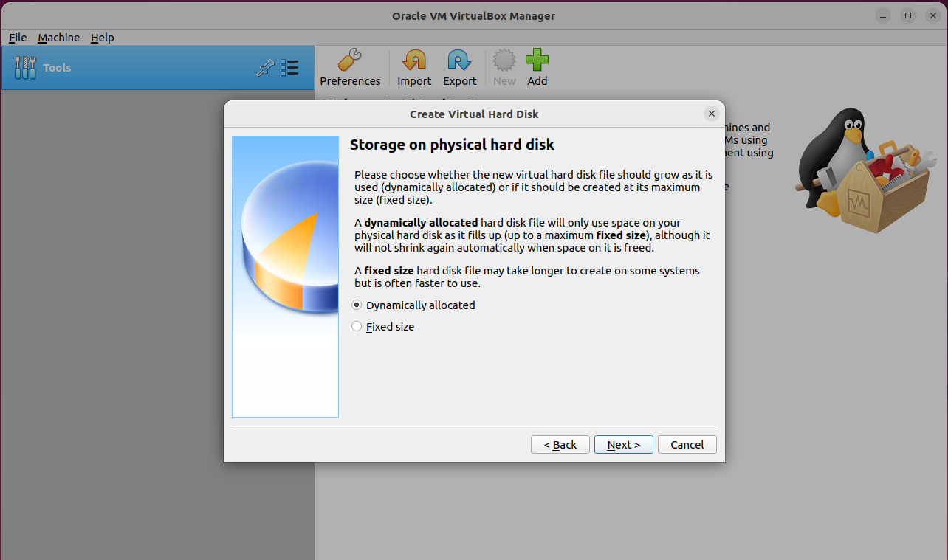Image resolution: width=948 pixels, height=560 pixels.
Task: Click the Tools wrench icon in sidebar
Action: [25, 68]
